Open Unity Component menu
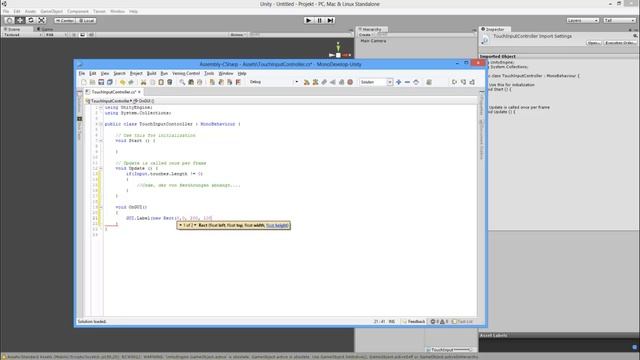This screenshot has width=640, height=360. pyautogui.click(x=78, y=11)
